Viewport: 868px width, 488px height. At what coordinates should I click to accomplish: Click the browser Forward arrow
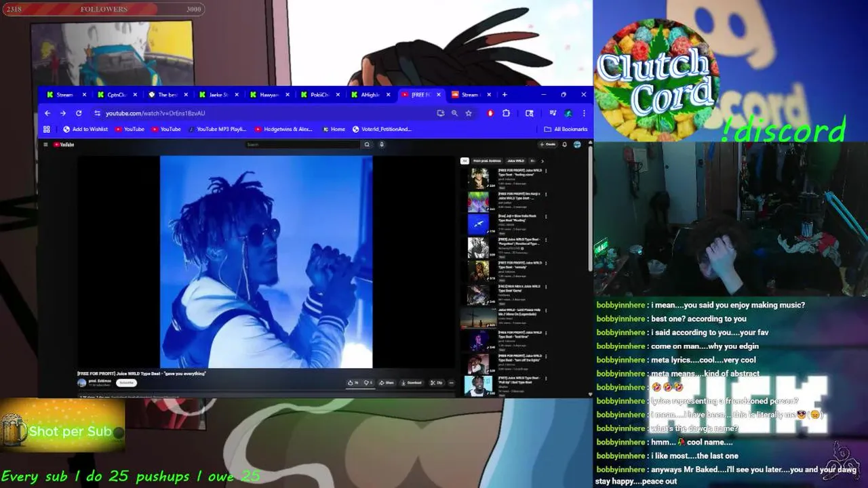click(63, 113)
